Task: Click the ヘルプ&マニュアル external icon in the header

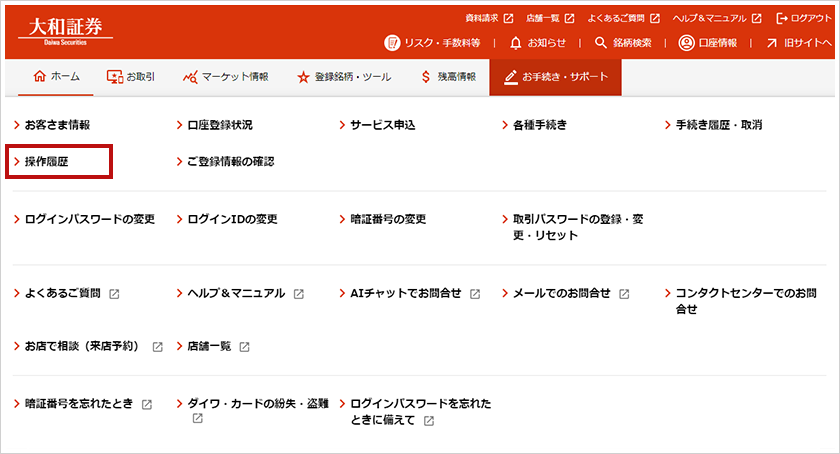Action: tap(756, 18)
